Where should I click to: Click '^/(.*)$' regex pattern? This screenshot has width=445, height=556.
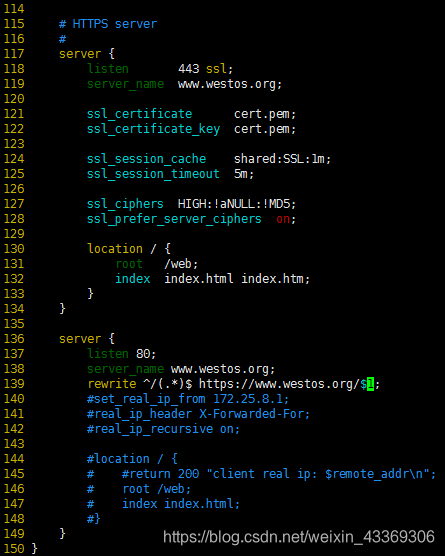click(x=167, y=384)
